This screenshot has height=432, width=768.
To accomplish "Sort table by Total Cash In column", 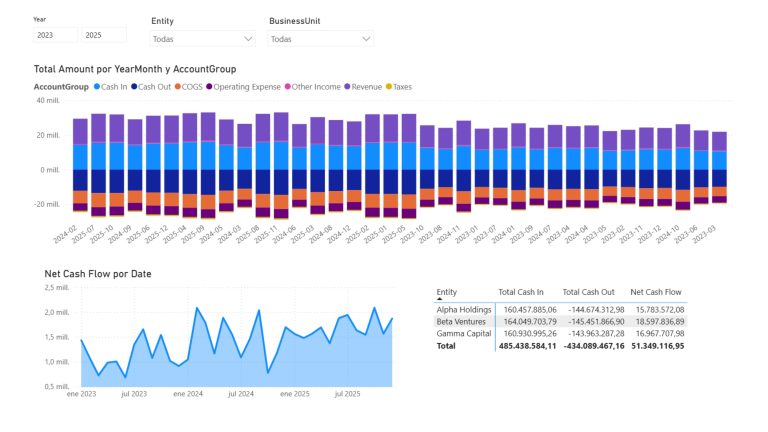I will (520, 292).
